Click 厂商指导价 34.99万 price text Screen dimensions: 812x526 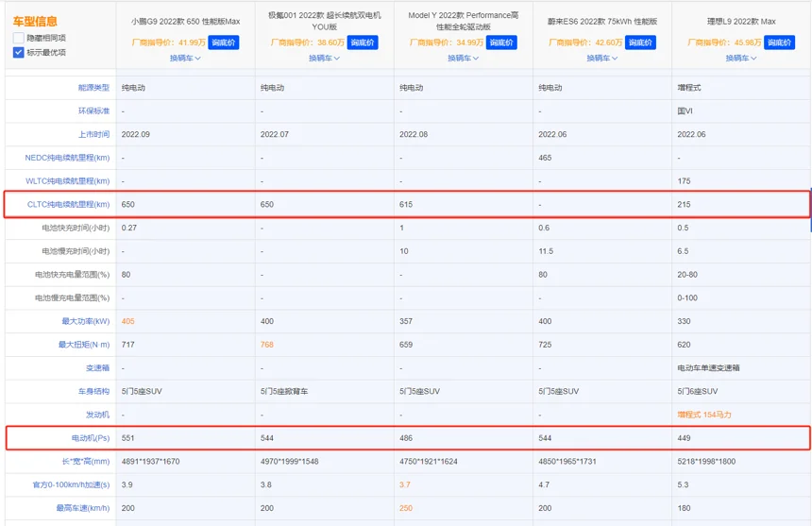(447, 42)
